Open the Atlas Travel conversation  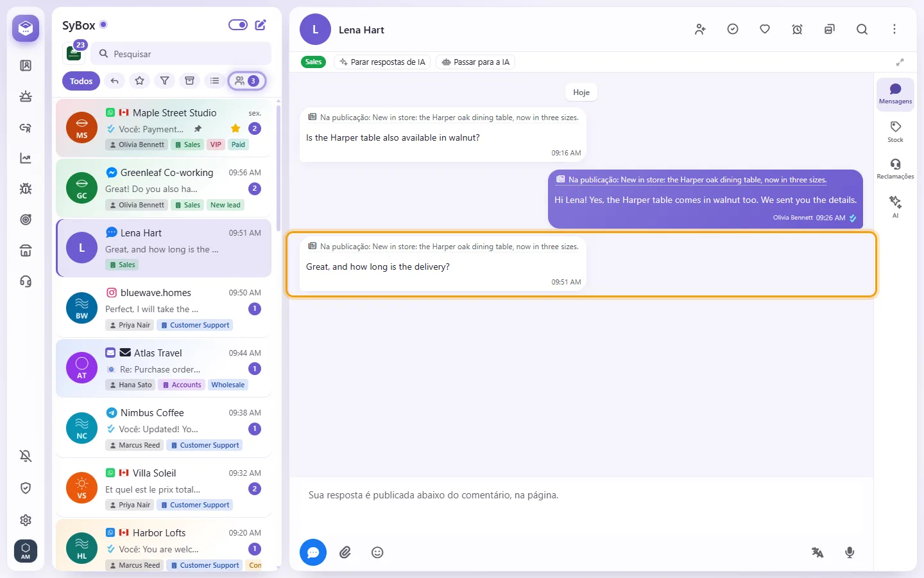tap(164, 368)
